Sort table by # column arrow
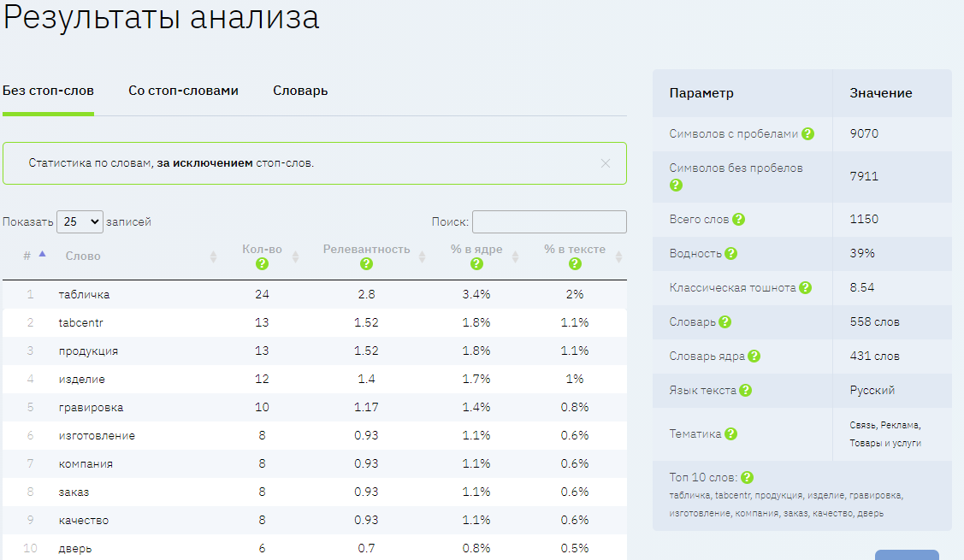The width and height of the screenshot is (964, 560). [43, 254]
